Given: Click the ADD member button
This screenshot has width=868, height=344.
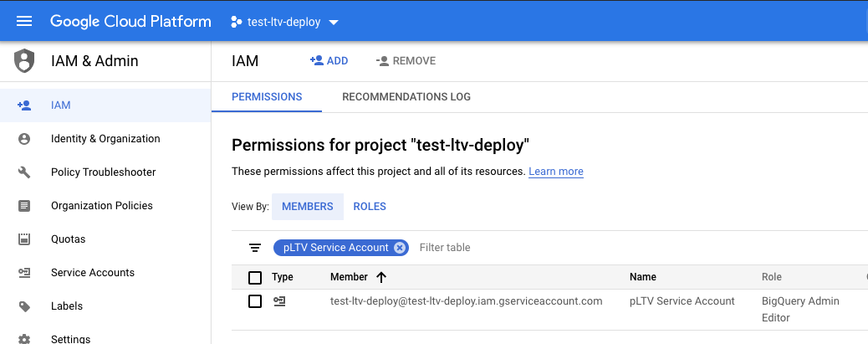Looking at the screenshot, I should point(329,61).
